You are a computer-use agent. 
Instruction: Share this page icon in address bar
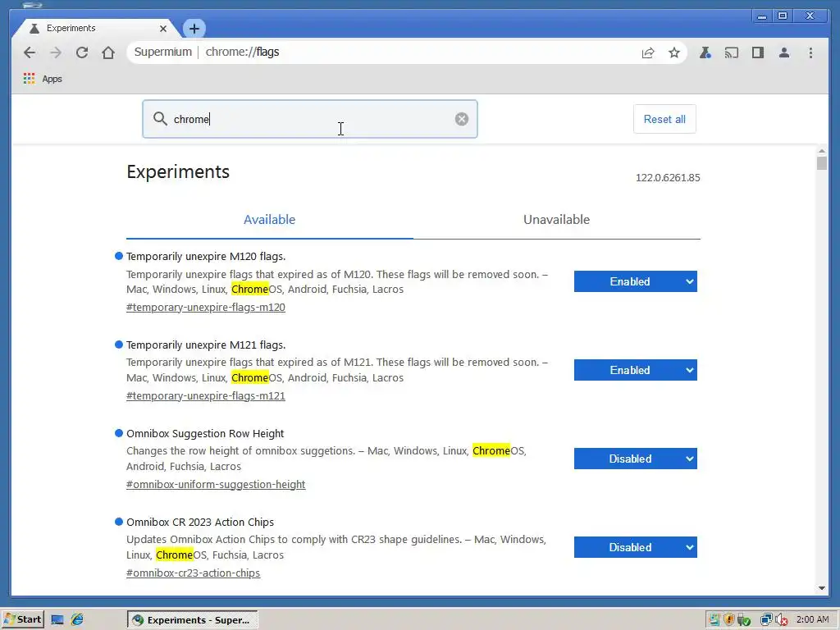tap(648, 52)
